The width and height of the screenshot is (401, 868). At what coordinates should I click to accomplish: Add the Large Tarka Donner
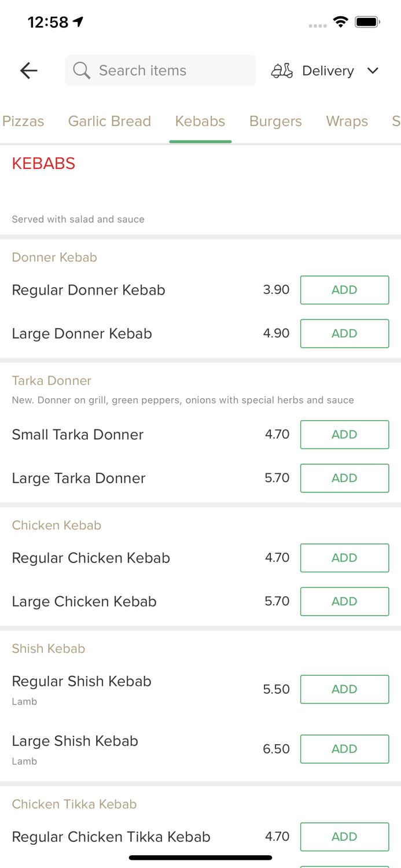(x=344, y=478)
